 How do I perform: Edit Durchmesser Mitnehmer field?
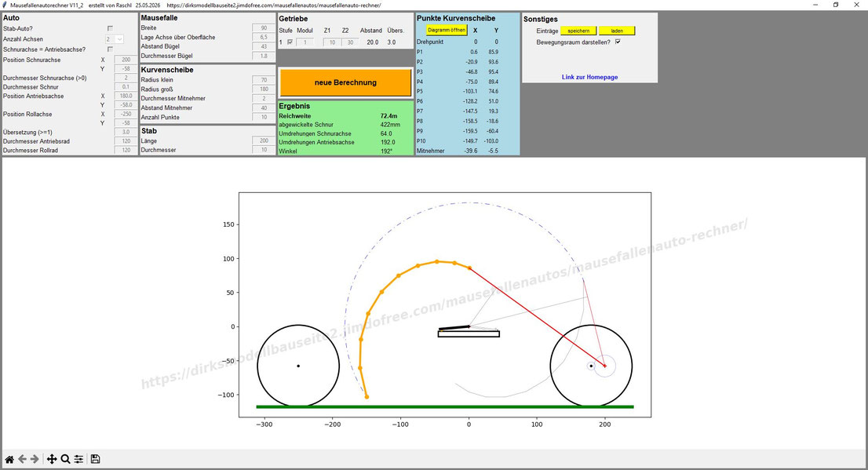264,99
